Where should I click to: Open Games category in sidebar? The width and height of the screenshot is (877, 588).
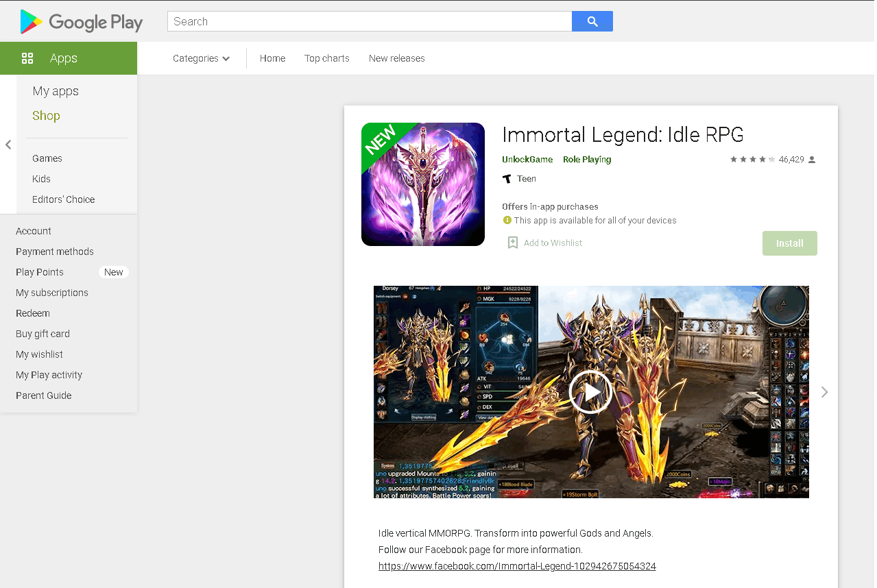pyautogui.click(x=47, y=158)
